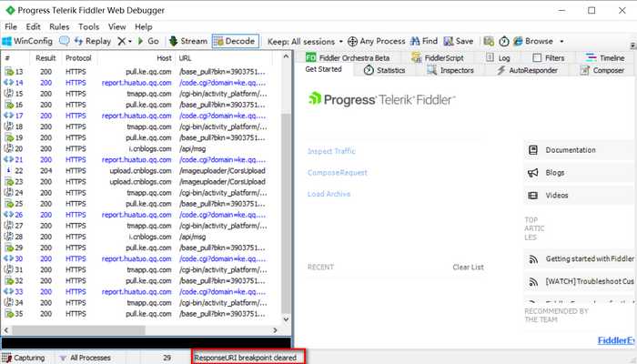Open the Edit menu
637x364 pixels.
[33, 26]
